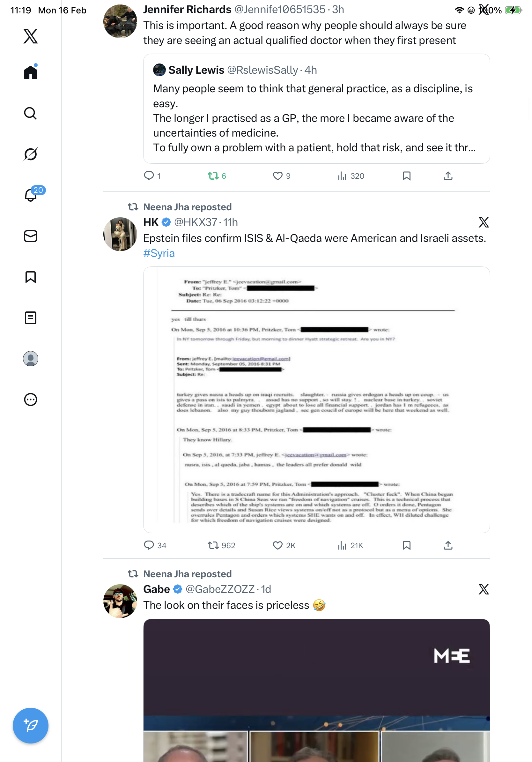532x762 pixels.
Task: Open Grok from the sidebar
Action: 31,154
